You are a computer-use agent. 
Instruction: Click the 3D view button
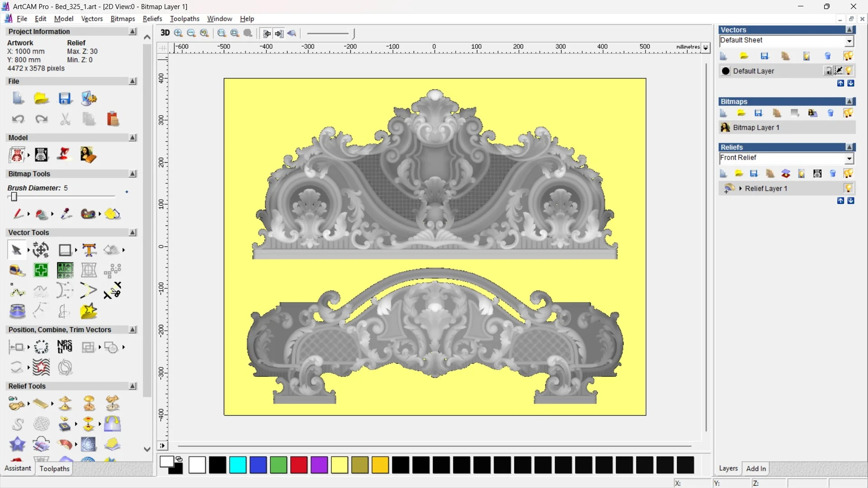[x=165, y=33]
